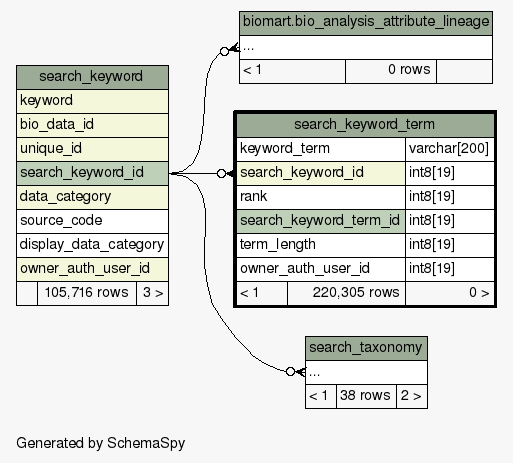The image size is (513, 463).
Task: Click the keyword_term column row
Action: pyautogui.click(x=321, y=149)
